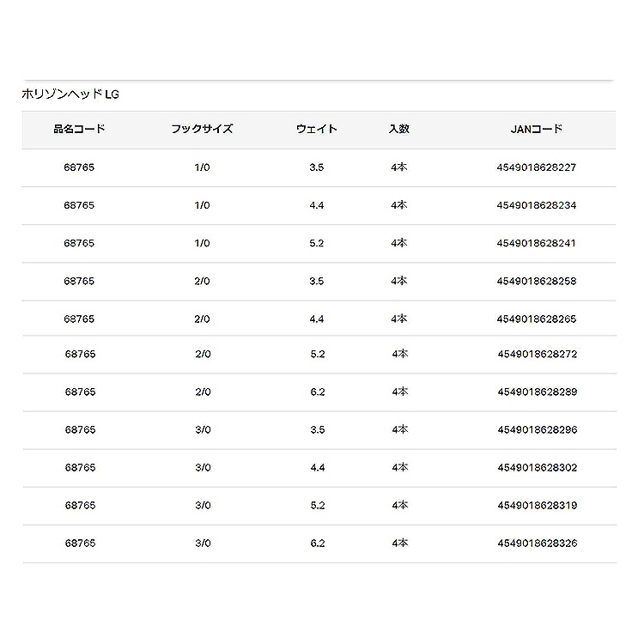Click JAN code 4549018628296

[536, 430]
